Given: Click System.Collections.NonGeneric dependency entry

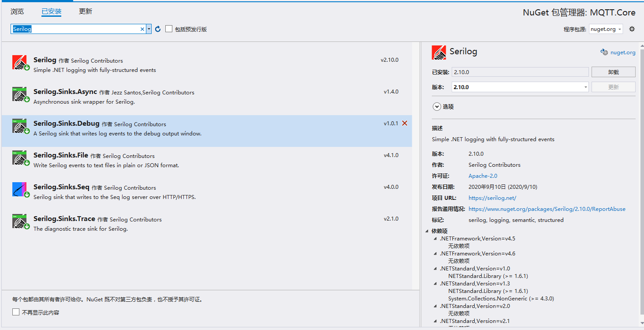Looking at the screenshot, I should [501, 298].
